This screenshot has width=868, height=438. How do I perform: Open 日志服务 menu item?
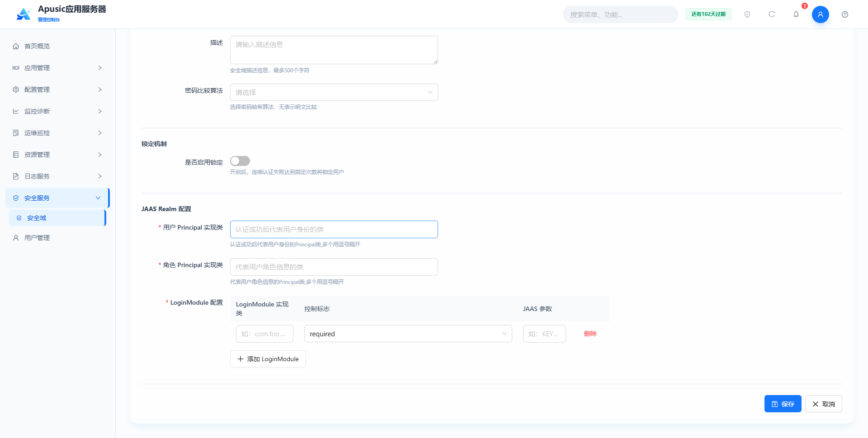(x=57, y=176)
